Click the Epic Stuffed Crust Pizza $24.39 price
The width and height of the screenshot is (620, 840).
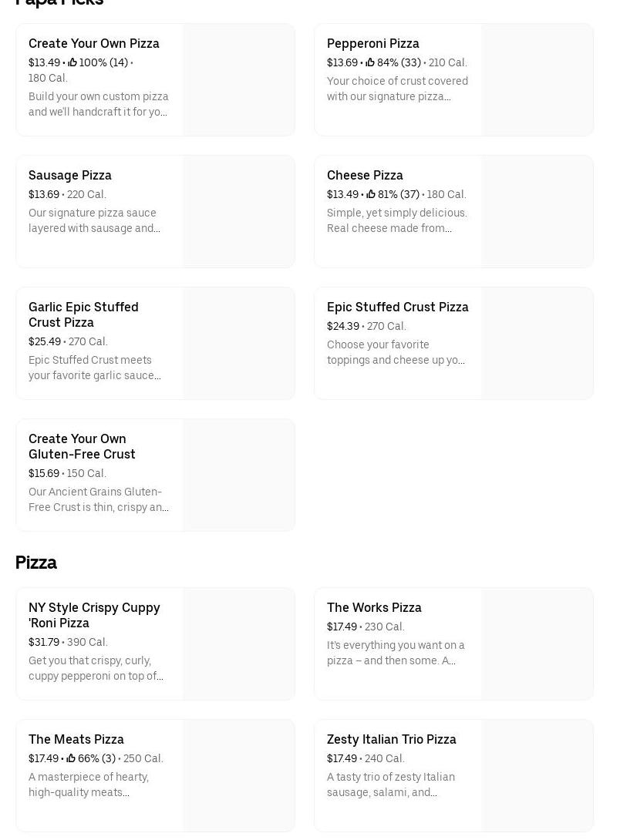343,326
